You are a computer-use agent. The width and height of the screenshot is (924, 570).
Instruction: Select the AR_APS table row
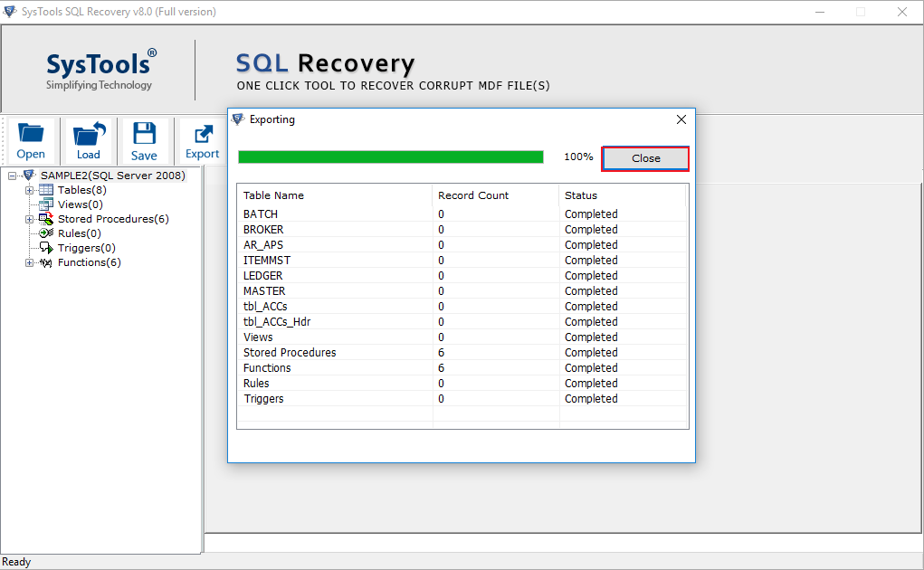(x=462, y=244)
